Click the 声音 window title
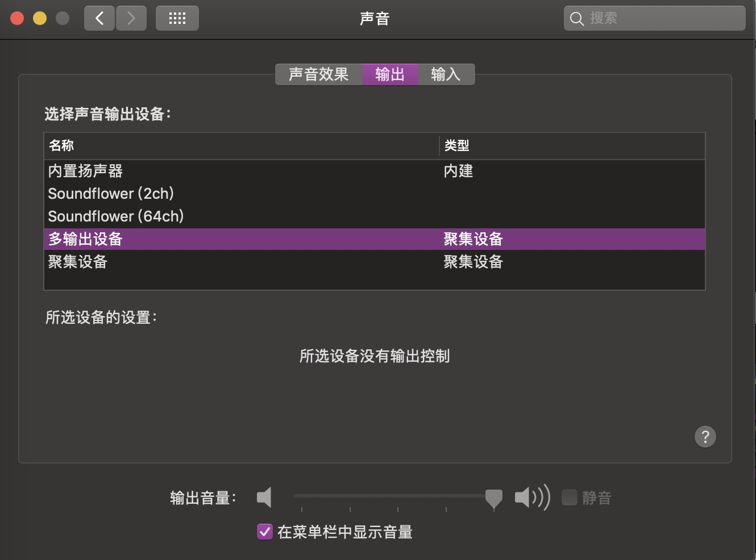 tap(375, 18)
